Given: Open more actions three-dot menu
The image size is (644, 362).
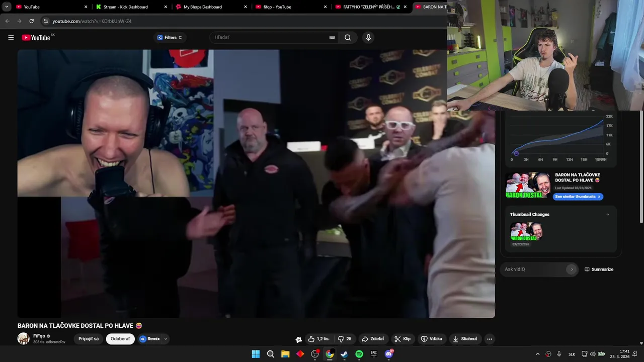Looking at the screenshot, I should [490, 339].
